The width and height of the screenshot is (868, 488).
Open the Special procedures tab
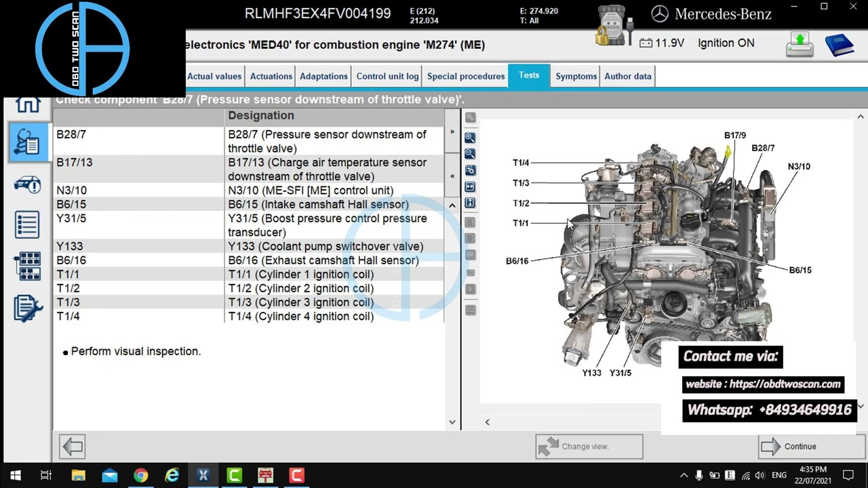click(466, 76)
